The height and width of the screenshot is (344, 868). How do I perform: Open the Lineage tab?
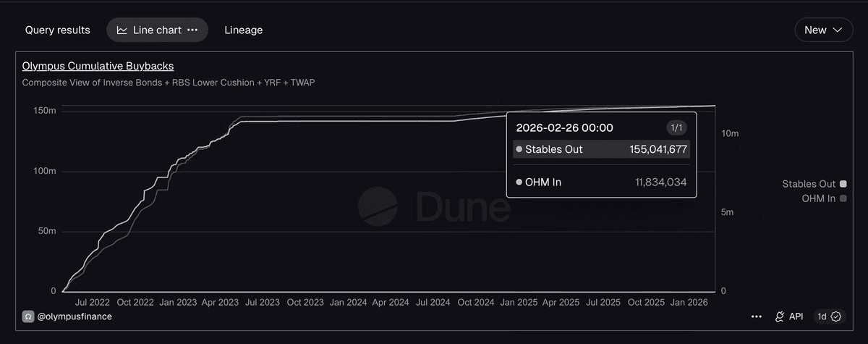click(244, 30)
